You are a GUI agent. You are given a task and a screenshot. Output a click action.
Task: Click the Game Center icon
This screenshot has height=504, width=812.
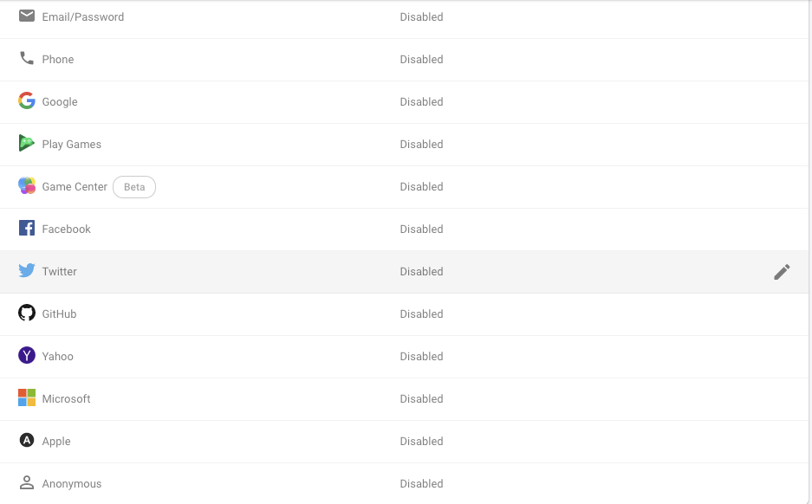click(x=26, y=186)
